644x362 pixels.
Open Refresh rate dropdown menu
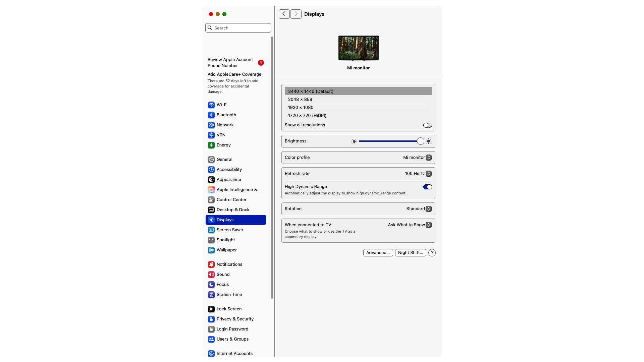(428, 173)
